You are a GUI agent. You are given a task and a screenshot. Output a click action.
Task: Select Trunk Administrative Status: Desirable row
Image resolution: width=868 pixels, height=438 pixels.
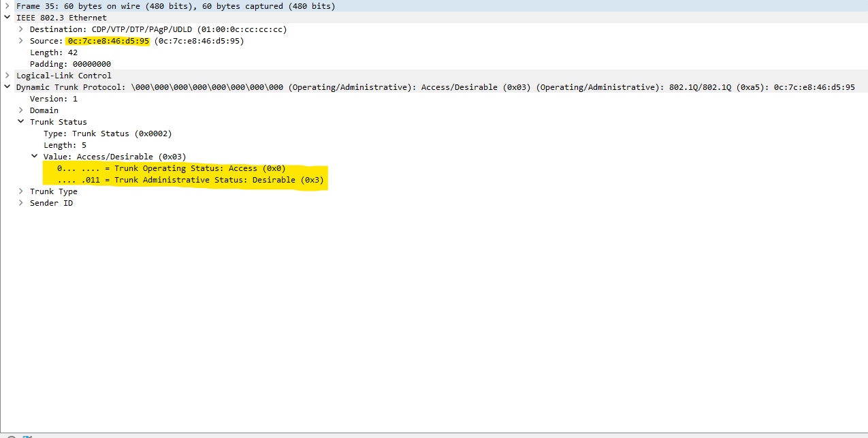point(190,180)
